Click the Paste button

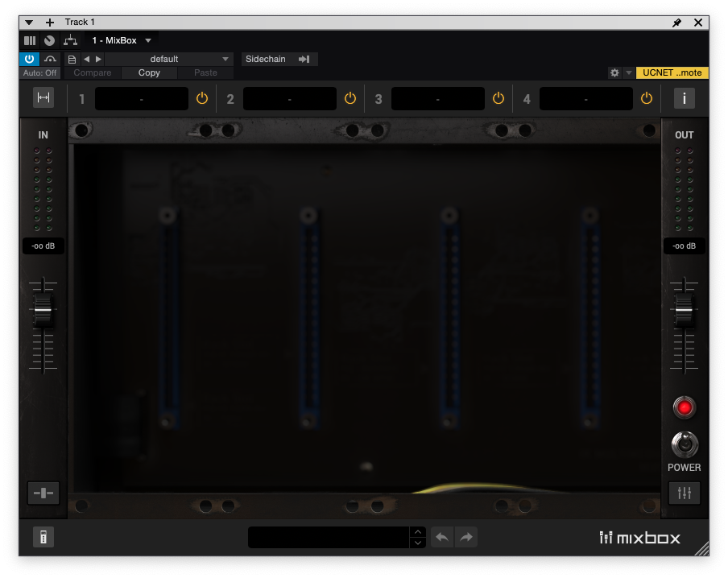click(205, 73)
